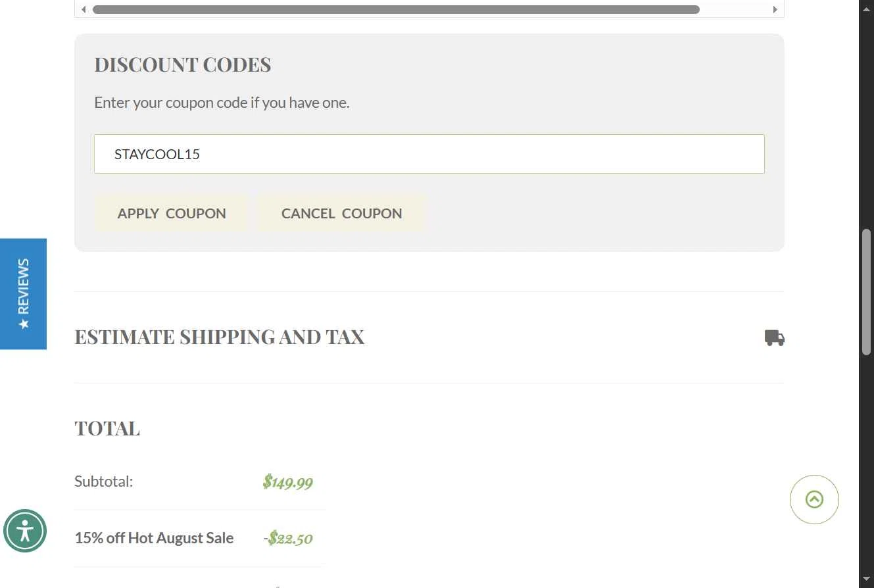Viewport: 874px width, 588px height.
Task: Click the Cancel Coupon button
Action: (x=341, y=213)
